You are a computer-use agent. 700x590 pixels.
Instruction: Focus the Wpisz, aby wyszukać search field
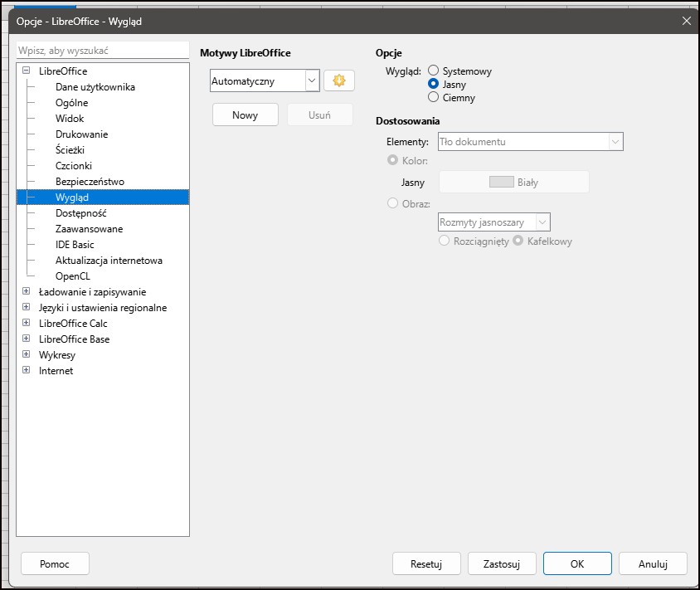tap(103, 50)
